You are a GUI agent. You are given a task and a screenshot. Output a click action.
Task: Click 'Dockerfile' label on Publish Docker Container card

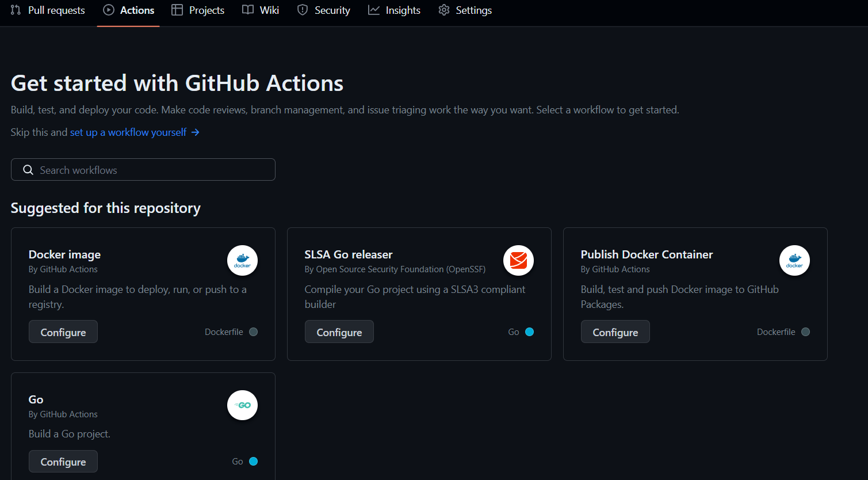pyautogui.click(x=776, y=332)
